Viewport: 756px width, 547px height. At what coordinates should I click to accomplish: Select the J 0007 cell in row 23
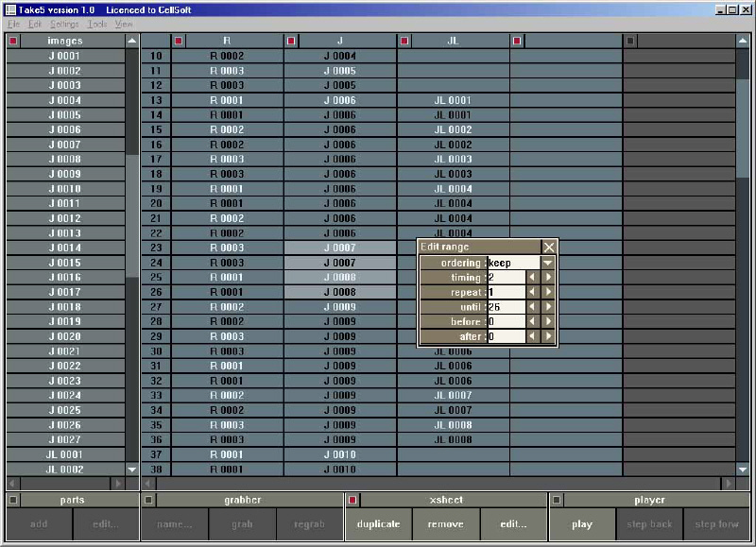(340, 248)
